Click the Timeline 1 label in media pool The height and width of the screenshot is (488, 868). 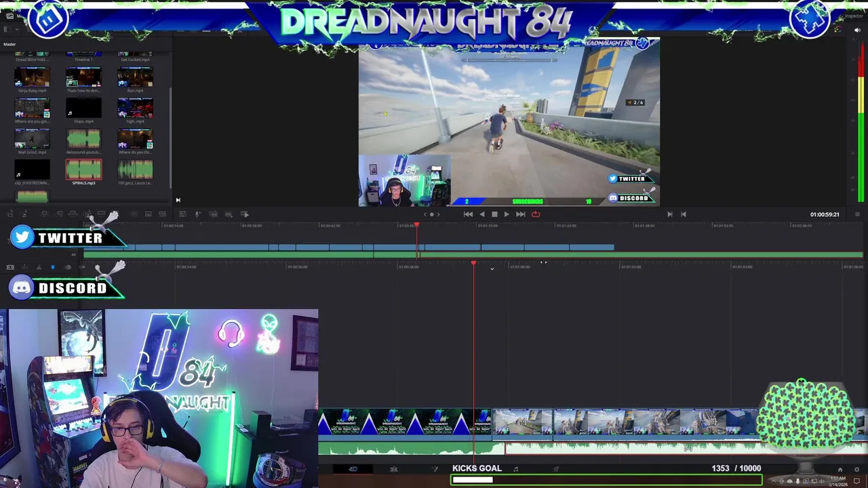click(x=83, y=60)
